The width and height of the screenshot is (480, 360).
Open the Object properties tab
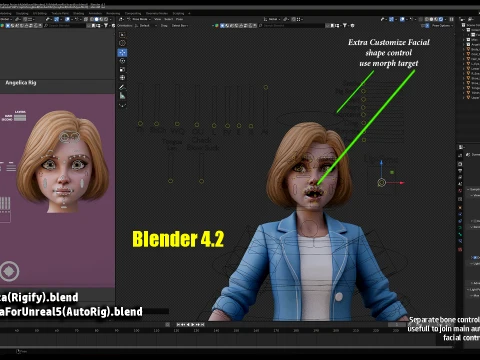pyautogui.click(x=460, y=207)
